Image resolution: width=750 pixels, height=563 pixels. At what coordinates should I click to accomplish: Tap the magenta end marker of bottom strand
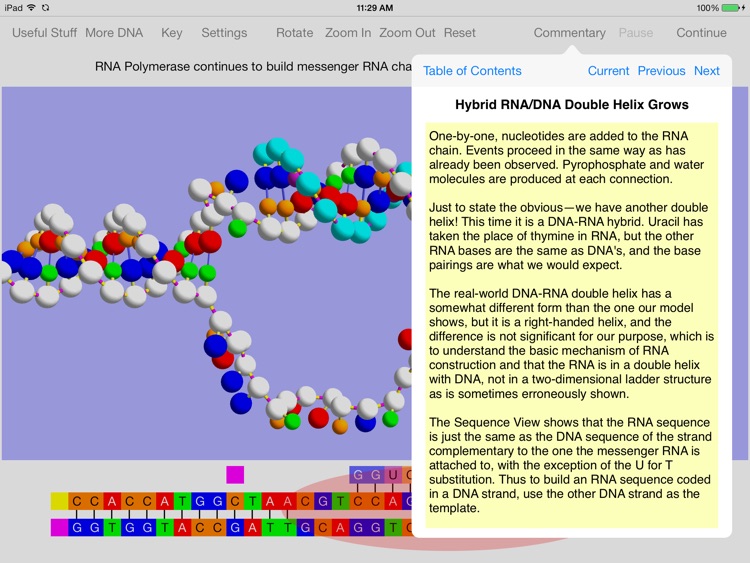[59, 528]
